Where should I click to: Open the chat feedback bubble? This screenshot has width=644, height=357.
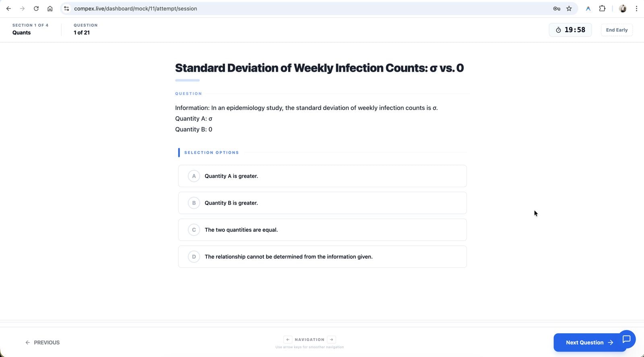626,340
